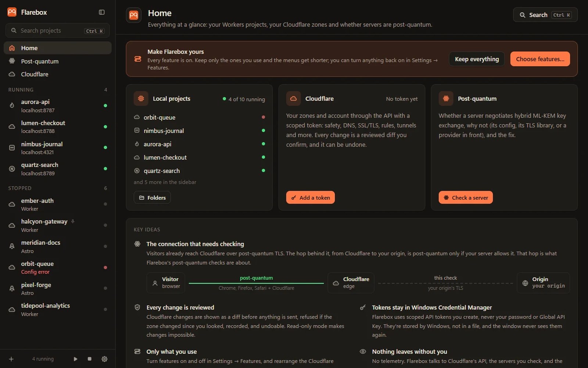Viewport: 588px width, 368px height.
Task: Click the quartz-search icon in sidebar
Action: coord(12,169)
